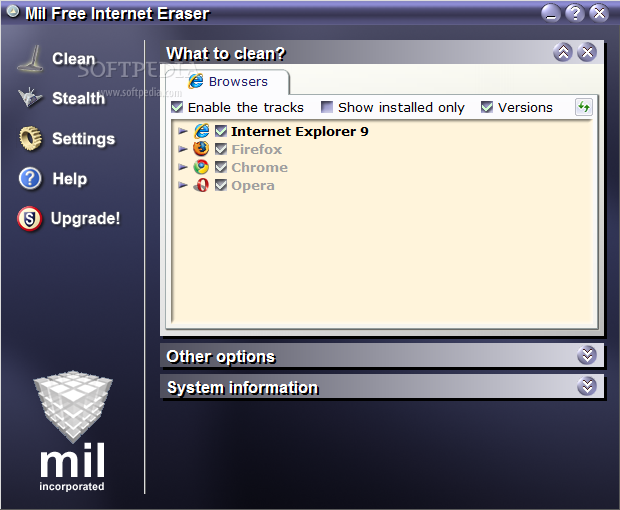This screenshot has height=510, width=620.
Task: Toggle the Chrome checkbox
Action: [x=221, y=167]
